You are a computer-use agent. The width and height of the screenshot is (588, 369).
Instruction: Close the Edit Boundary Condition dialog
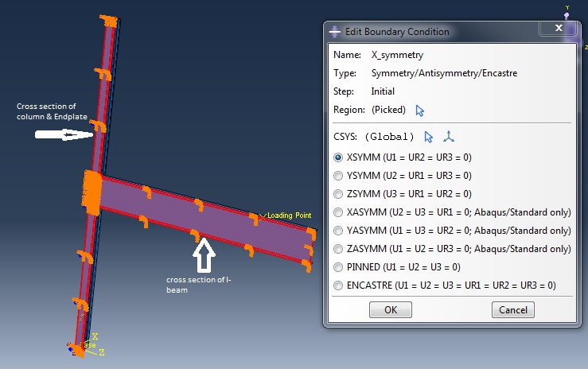coord(559,28)
